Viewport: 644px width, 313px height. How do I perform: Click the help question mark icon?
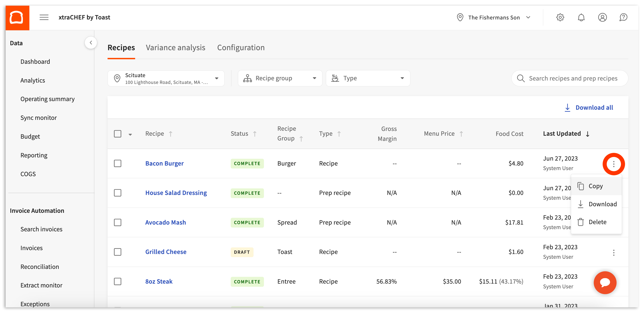pyautogui.click(x=623, y=17)
